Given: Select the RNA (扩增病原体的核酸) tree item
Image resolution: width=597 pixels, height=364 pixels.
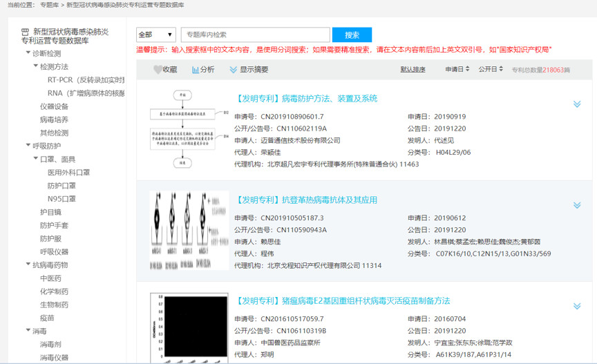Looking at the screenshot, I should (x=86, y=93).
